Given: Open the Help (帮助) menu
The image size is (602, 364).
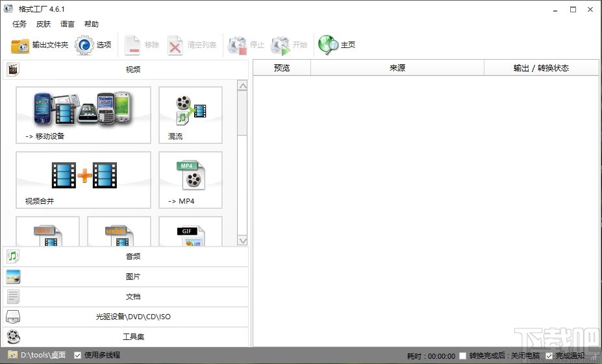Looking at the screenshot, I should 92,24.
